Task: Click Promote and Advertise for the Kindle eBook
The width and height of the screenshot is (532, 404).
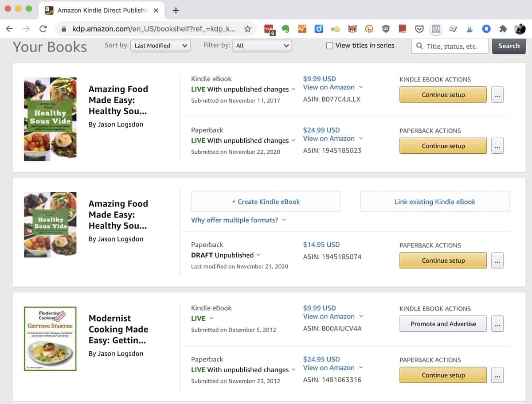Action: tap(443, 323)
